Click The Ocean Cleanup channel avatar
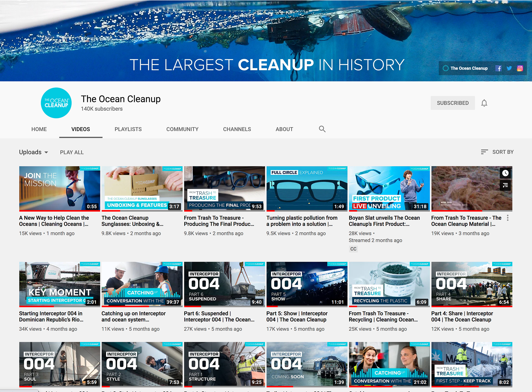The height and width of the screenshot is (392, 532). click(56, 103)
